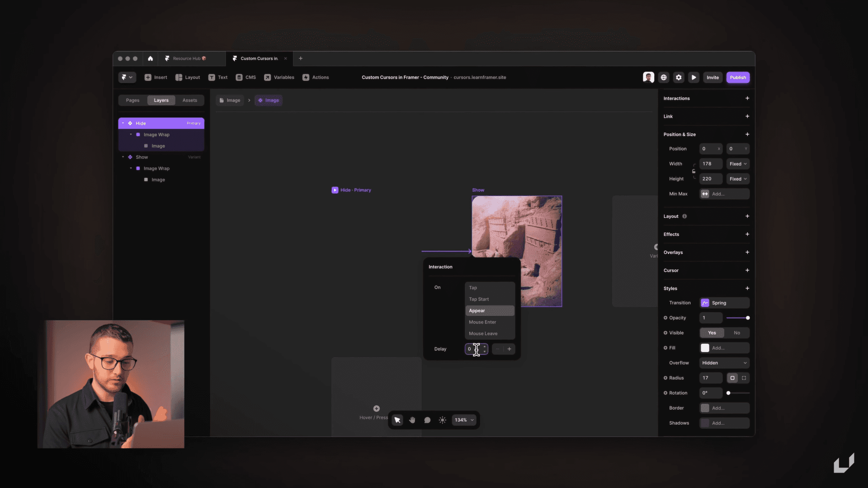Close the Custom Cursors tab
868x488 pixels.
click(x=285, y=58)
